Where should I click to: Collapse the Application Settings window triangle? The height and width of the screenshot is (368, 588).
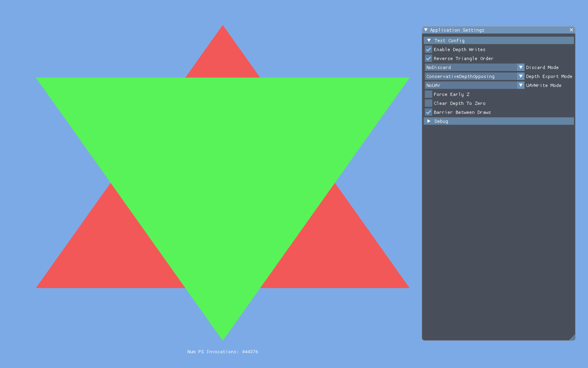(x=426, y=30)
